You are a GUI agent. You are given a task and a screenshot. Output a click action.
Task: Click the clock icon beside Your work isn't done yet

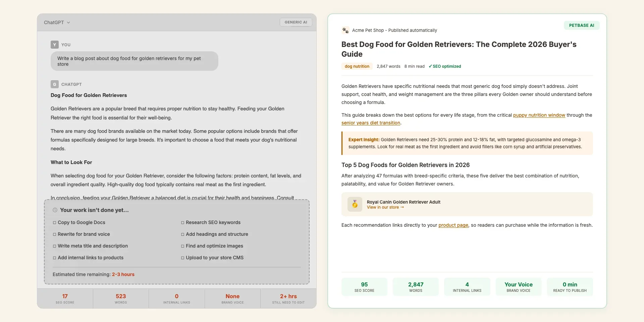tap(55, 210)
